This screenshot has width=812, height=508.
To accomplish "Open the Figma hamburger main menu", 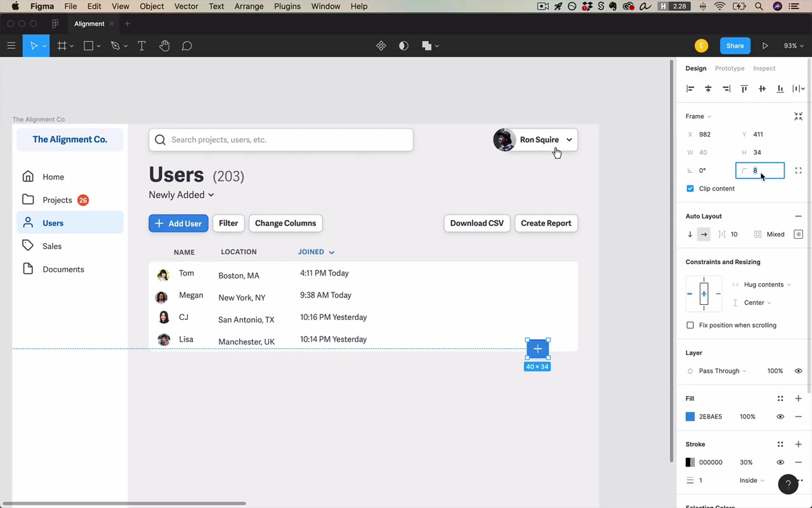I will [x=11, y=46].
